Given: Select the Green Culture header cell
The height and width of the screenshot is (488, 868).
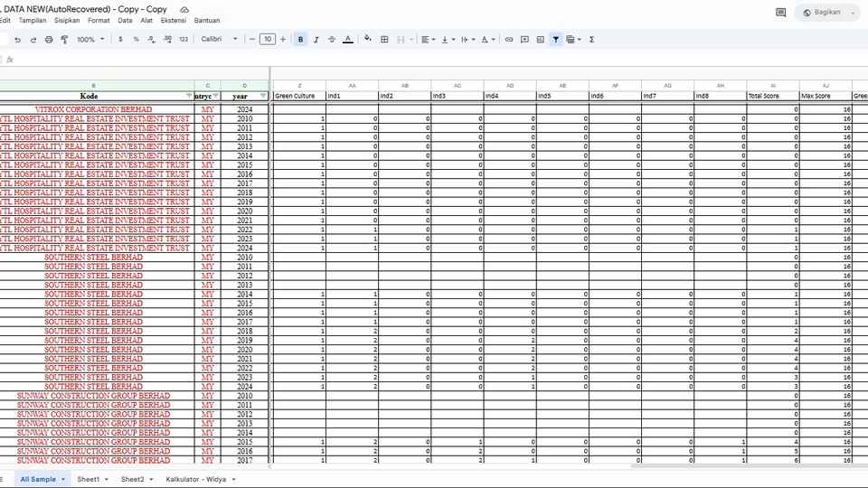Looking at the screenshot, I should (299, 96).
